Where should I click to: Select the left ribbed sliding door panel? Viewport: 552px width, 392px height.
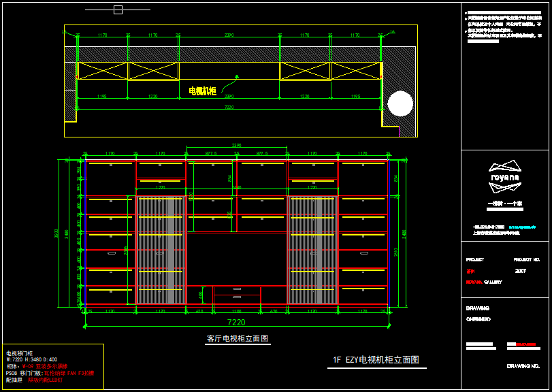161,250
